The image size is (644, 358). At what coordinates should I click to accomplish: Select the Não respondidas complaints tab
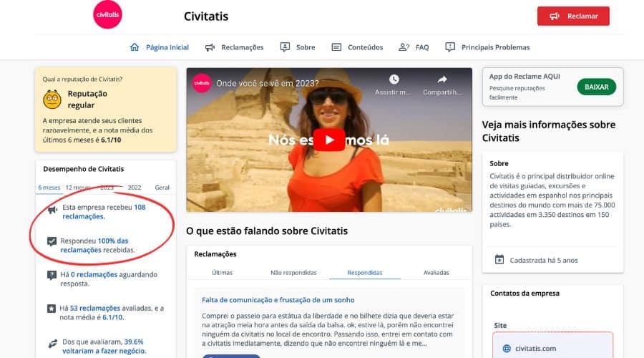[293, 273]
